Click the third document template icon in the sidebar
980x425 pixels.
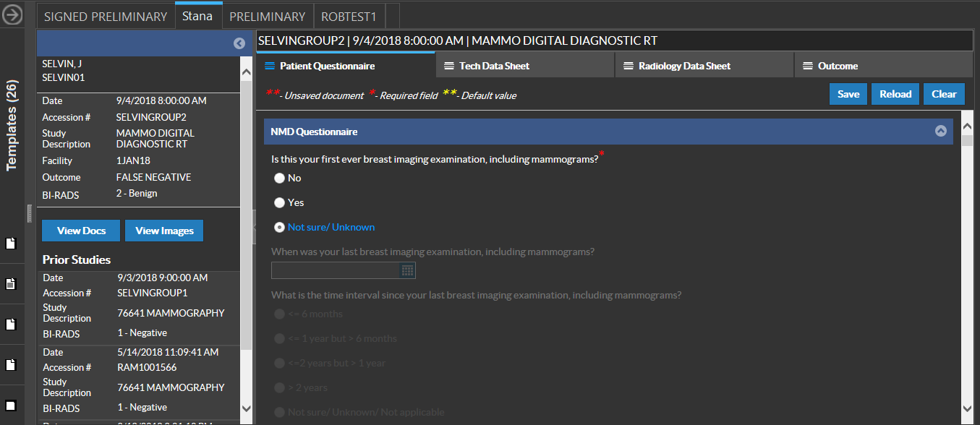11,324
